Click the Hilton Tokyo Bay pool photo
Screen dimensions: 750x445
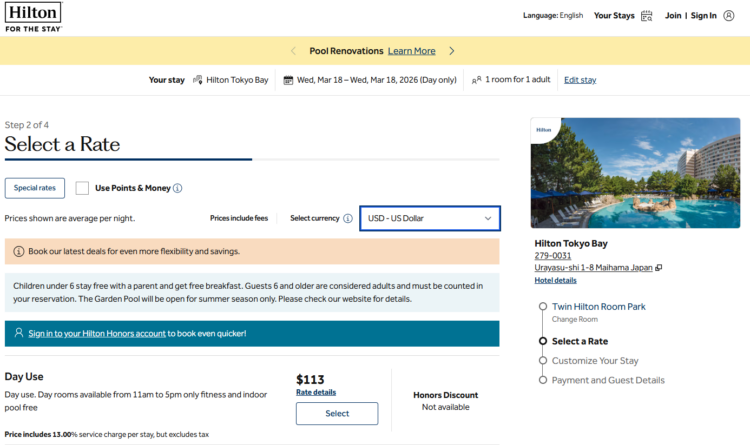coord(635,173)
